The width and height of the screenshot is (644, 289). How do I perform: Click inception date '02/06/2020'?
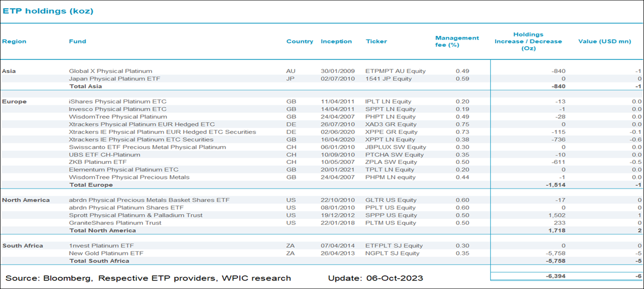[x=337, y=132]
